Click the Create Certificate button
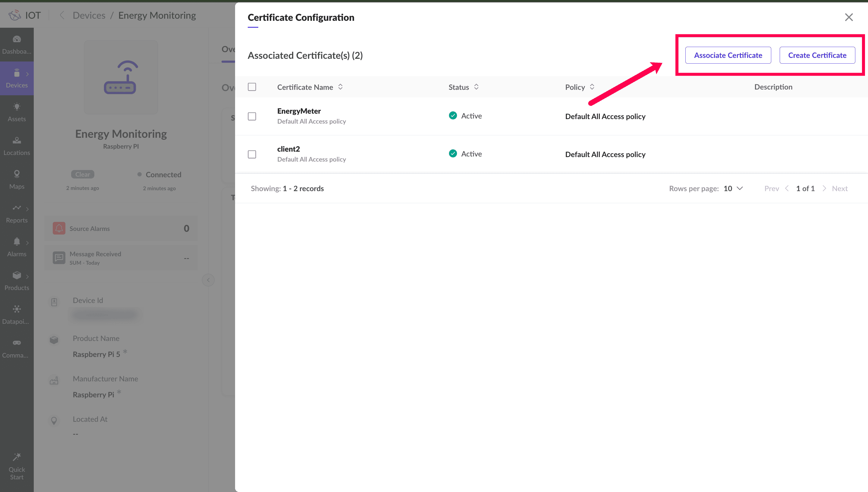This screenshot has width=868, height=492. point(817,55)
